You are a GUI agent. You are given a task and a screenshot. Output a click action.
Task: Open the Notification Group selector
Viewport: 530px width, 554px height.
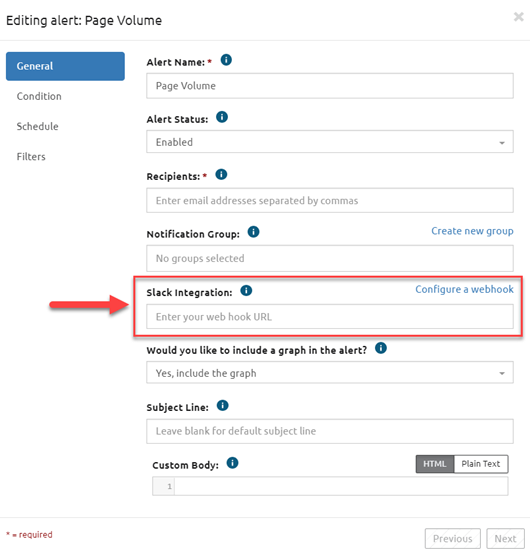pyautogui.click(x=330, y=258)
